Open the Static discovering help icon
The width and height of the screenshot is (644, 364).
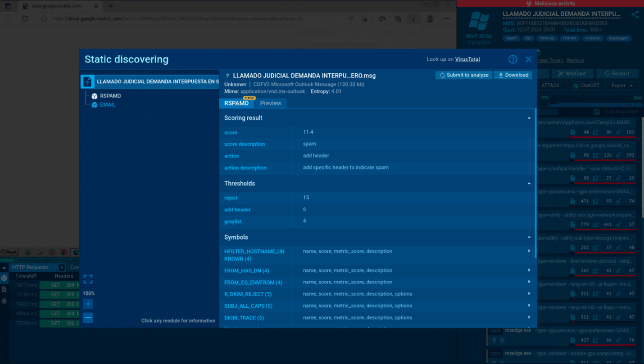tap(512, 59)
